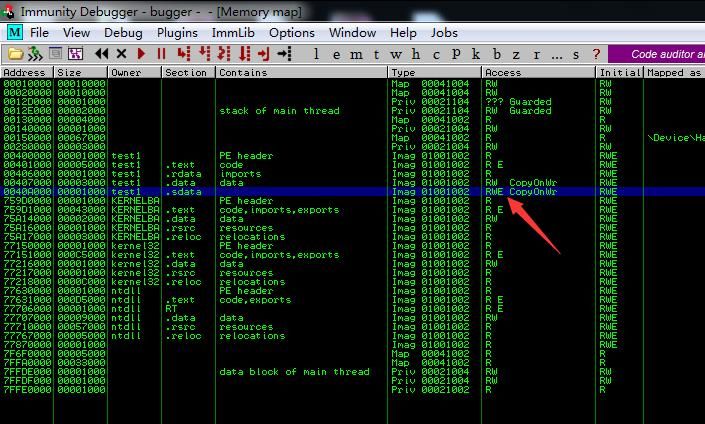Image resolution: width=705 pixels, height=424 pixels.
Task: Sort by the Size column header
Action: [80, 72]
